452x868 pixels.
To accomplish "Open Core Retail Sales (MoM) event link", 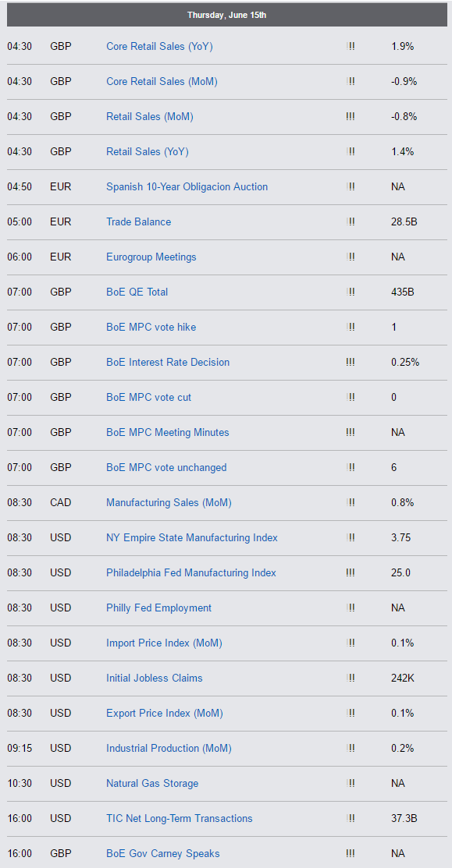I will tap(162, 81).
